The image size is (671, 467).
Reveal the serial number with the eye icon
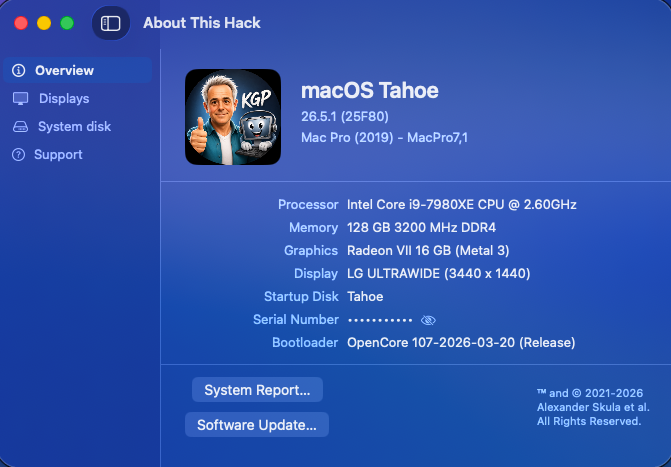[428, 320]
